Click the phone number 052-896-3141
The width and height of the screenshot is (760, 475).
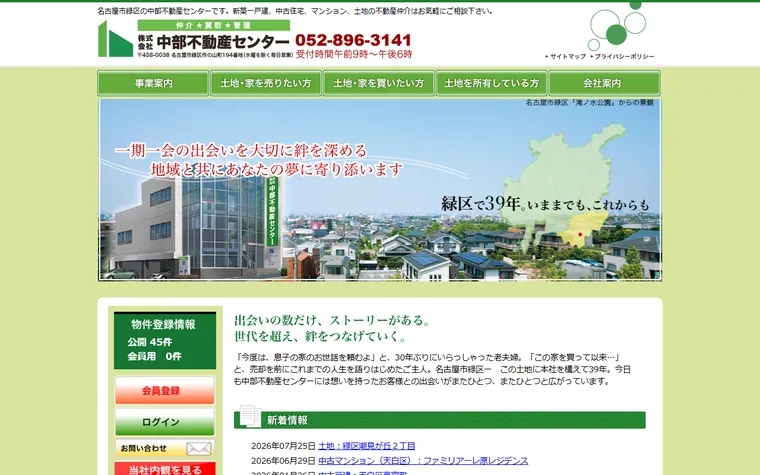tap(353, 40)
